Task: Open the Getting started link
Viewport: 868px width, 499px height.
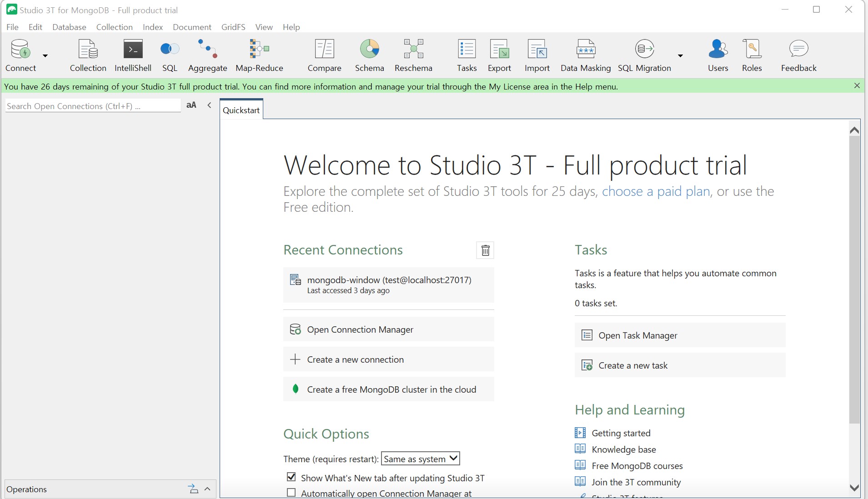Action: point(621,433)
